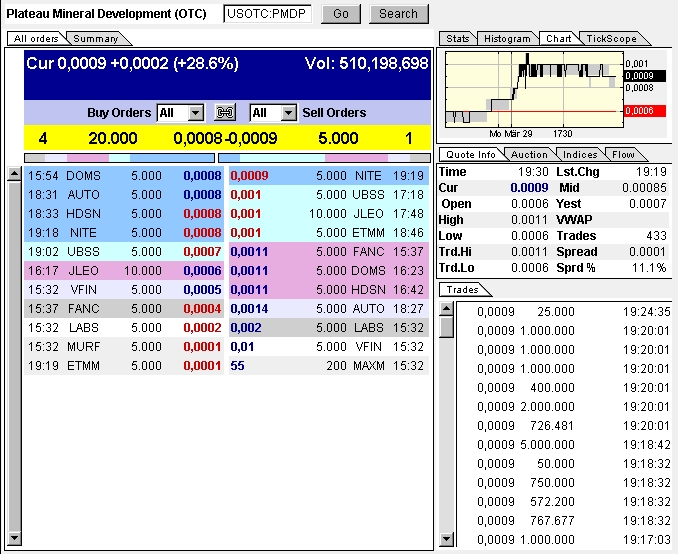The height and width of the screenshot is (554, 678).
Task: Open the Histogram tab
Action: 506,38
